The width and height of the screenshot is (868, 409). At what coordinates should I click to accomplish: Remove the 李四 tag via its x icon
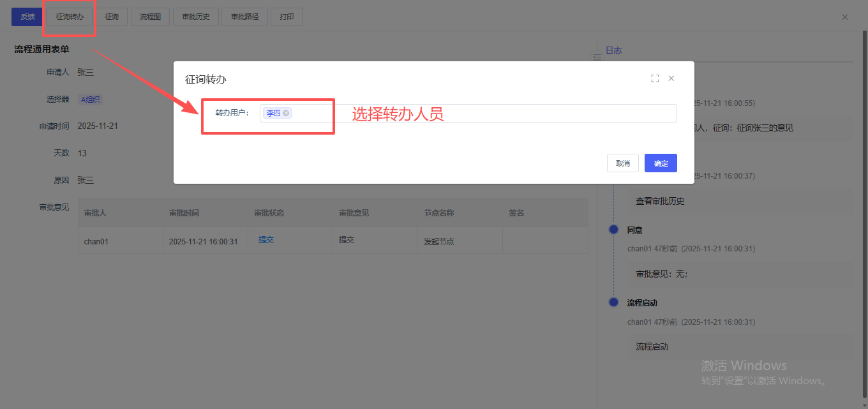click(286, 113)
